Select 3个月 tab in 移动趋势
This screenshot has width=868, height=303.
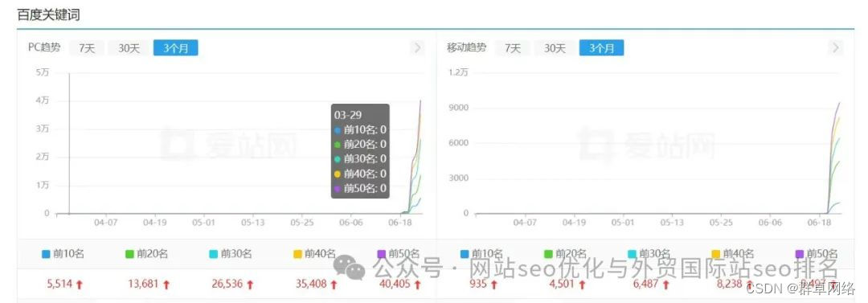coord(602,48)
